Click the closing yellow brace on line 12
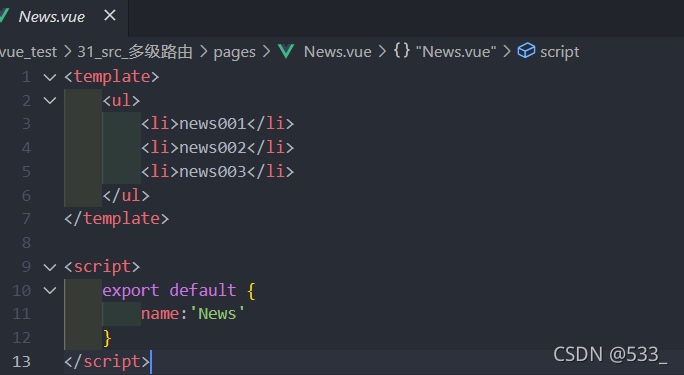Screen dimensions: 684x375 [107, 338]
